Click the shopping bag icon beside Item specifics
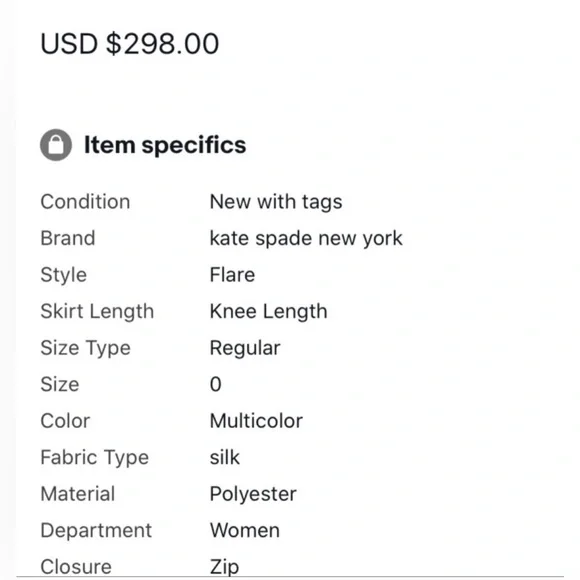This screenshot has height=580, width=580. click(x=56, y=145)
